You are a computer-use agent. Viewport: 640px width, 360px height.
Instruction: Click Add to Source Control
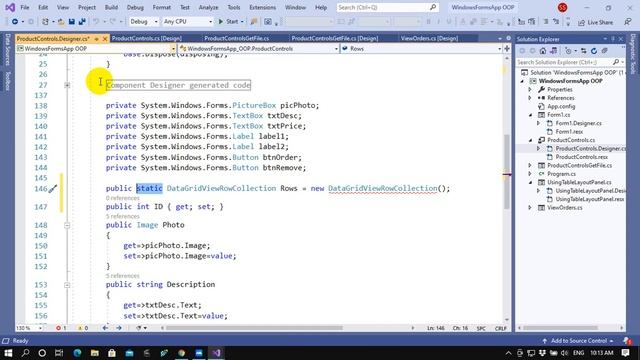tap(578, 340)
